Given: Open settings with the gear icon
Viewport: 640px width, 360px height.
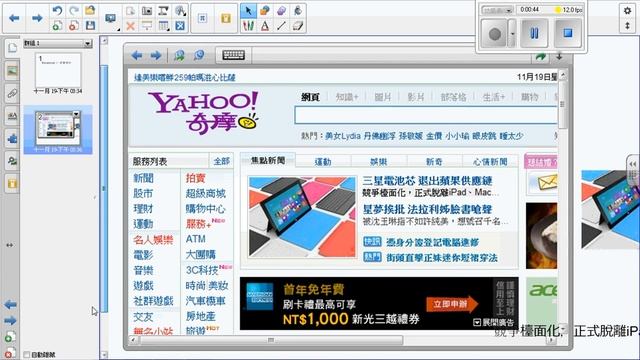Looking at the screenshot, I should coord(627,11).
